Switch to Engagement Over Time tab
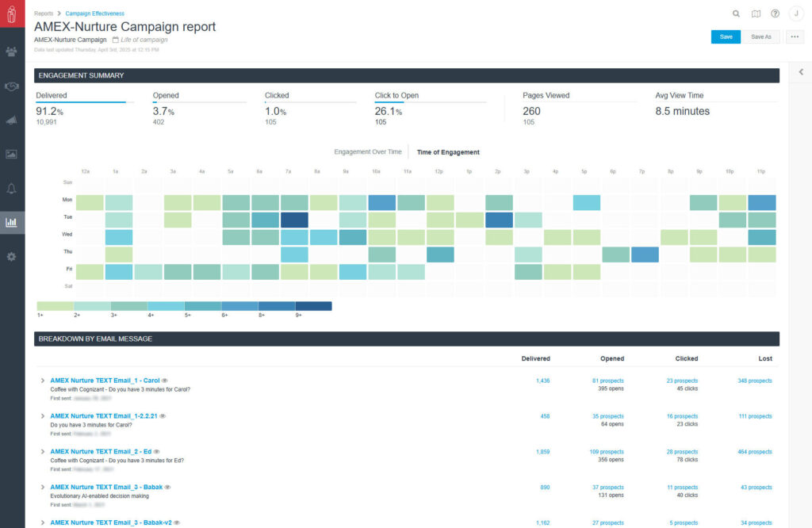This screenshot has width=812, height=528. click(x=368, y=151)
